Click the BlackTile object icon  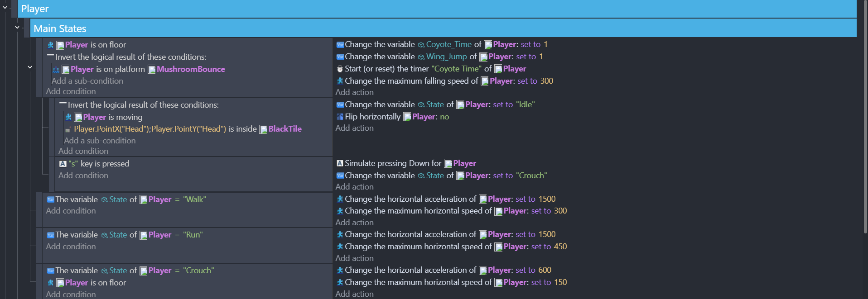pyautogui.click(x=263, y=129)
